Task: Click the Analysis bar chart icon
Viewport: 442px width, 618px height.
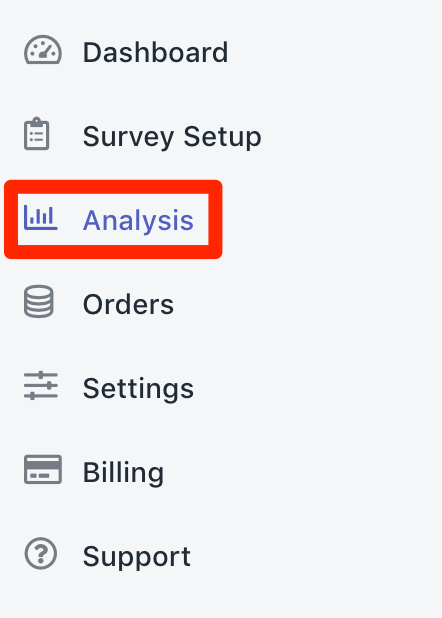Action: pyautogui.click(x=41, y=217)
